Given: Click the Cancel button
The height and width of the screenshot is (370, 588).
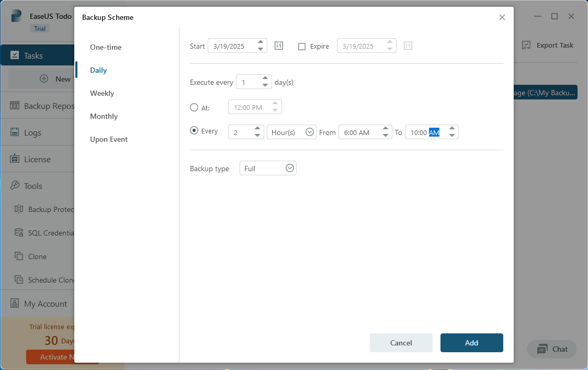Looking at the screenshot, I should pyautogui.click(x=401, y=343).
